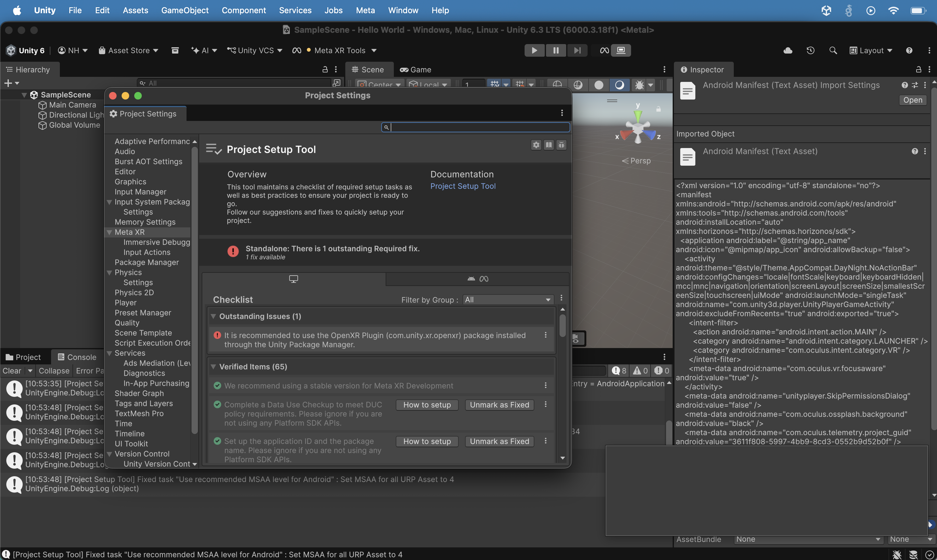
Task: Open the Meta menu in menu bar
Action: [365, 10]
